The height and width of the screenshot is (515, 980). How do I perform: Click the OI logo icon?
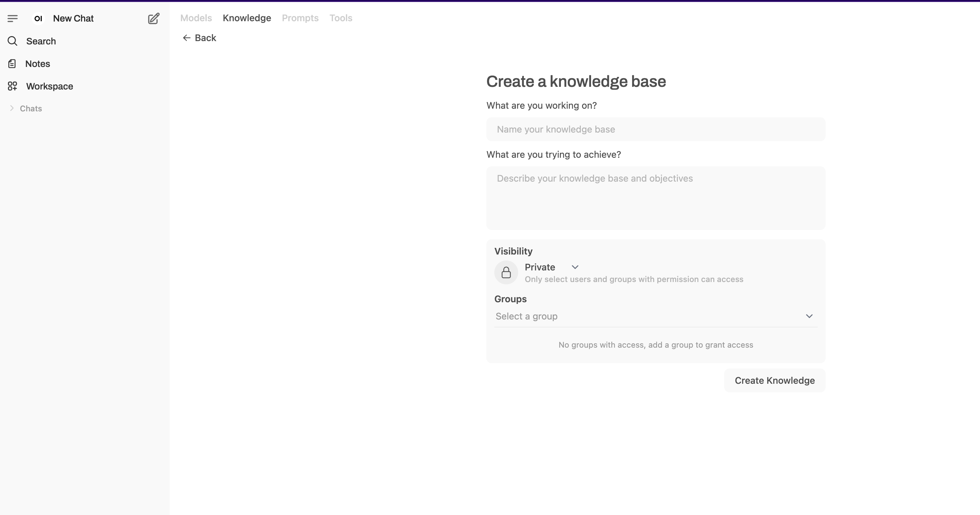pos(38,18)
